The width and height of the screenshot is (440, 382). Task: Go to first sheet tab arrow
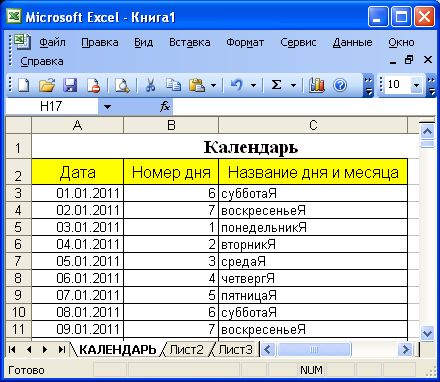[x=12, y=349]
